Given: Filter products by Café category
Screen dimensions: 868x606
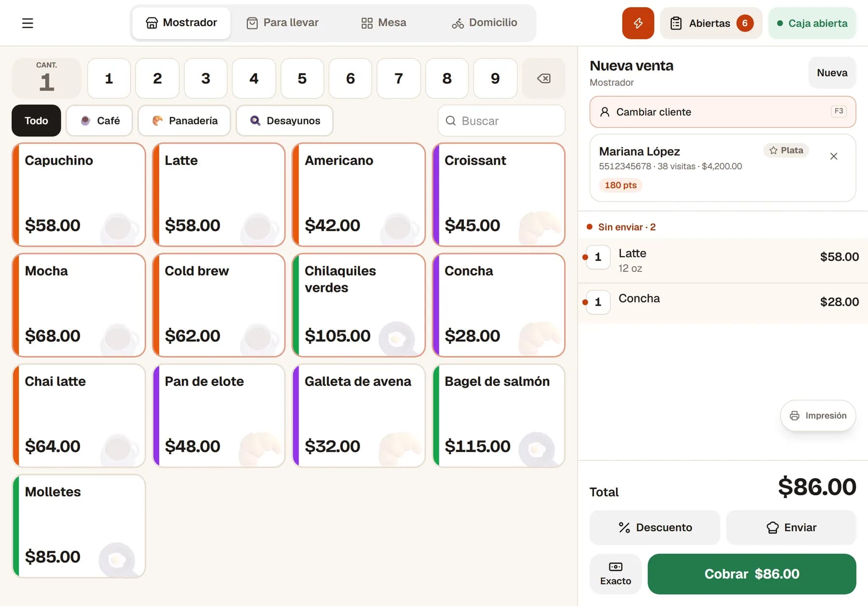Looking at the screenshot, I should (x=99, y=121).
